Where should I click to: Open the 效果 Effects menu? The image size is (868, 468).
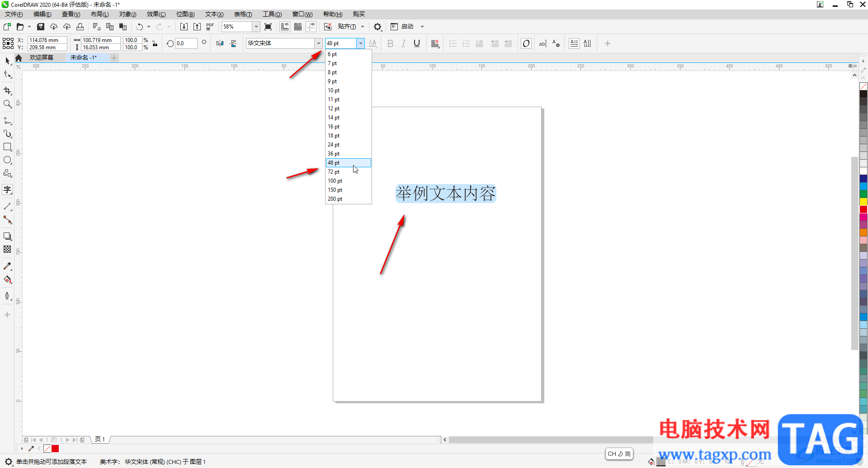pos(156,14)
